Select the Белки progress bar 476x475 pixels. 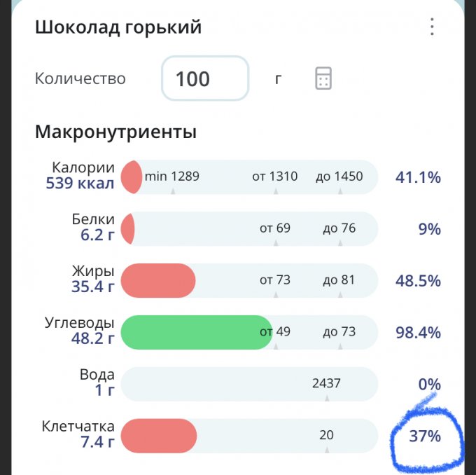point(249,229)
